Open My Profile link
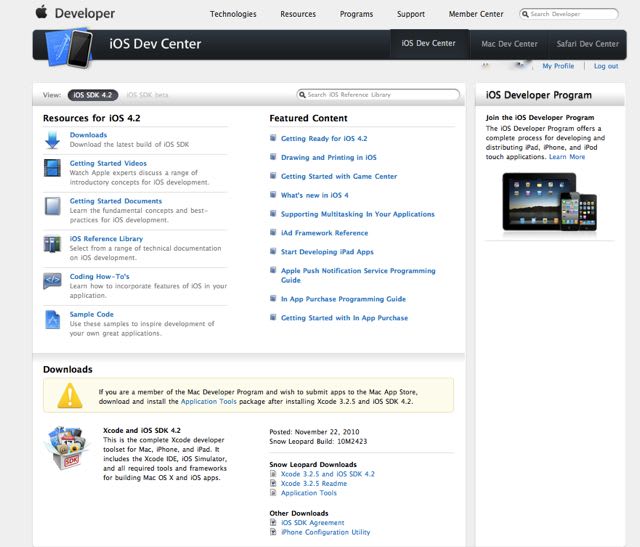 [558, 66]
